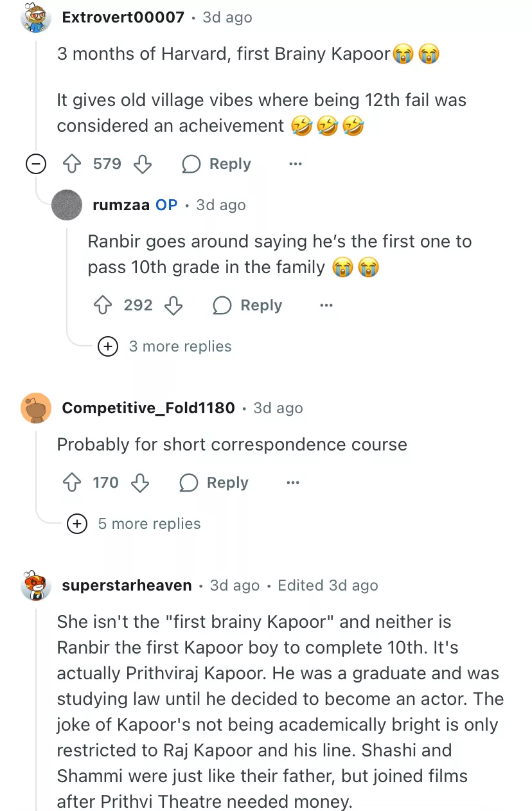Upvote rumzaa's reply about Ranbir
532x811 pixels.
click(102, 306)
